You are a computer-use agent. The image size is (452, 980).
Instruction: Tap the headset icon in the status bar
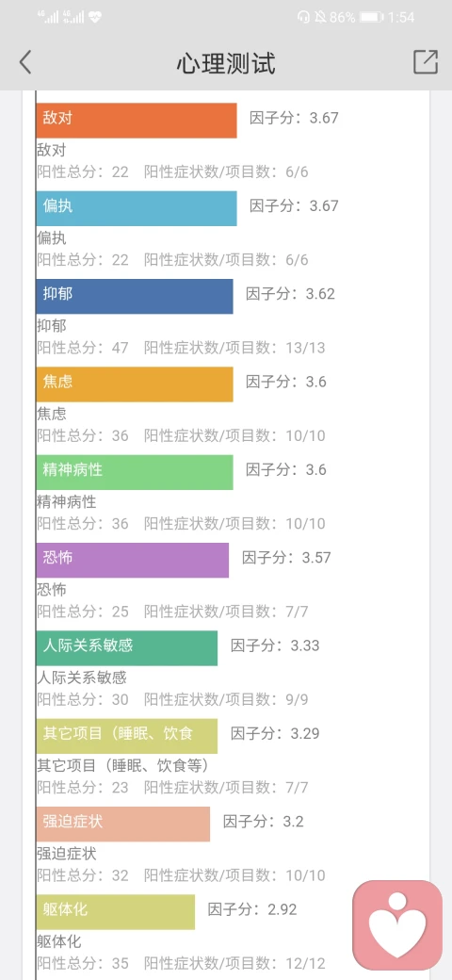tap(304, 18)
